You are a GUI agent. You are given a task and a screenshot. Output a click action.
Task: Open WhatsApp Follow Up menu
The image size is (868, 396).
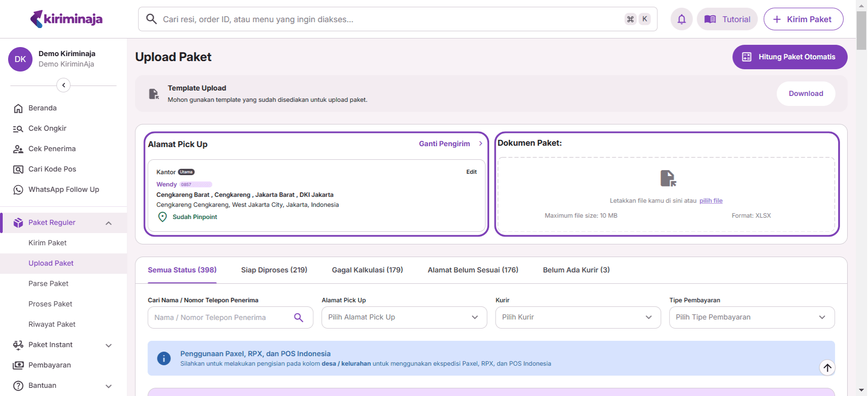tap(63, 190)
